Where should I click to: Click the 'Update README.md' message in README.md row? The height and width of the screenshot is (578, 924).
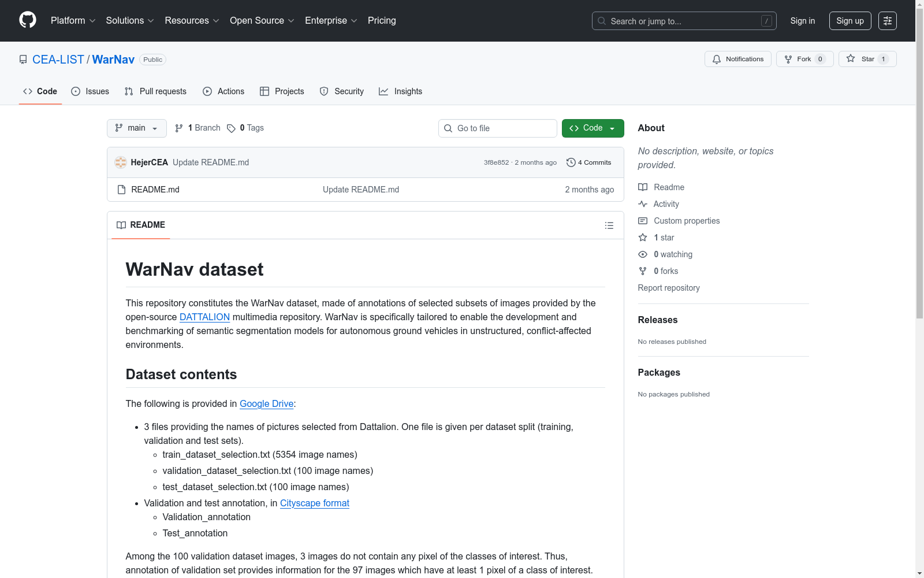361,190
